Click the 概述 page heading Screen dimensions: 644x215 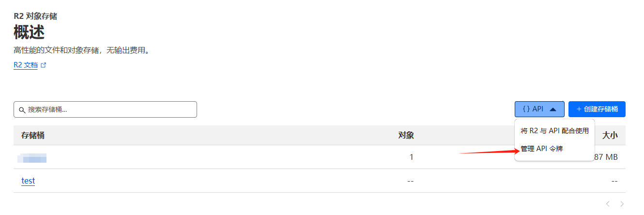coord(29,33)
